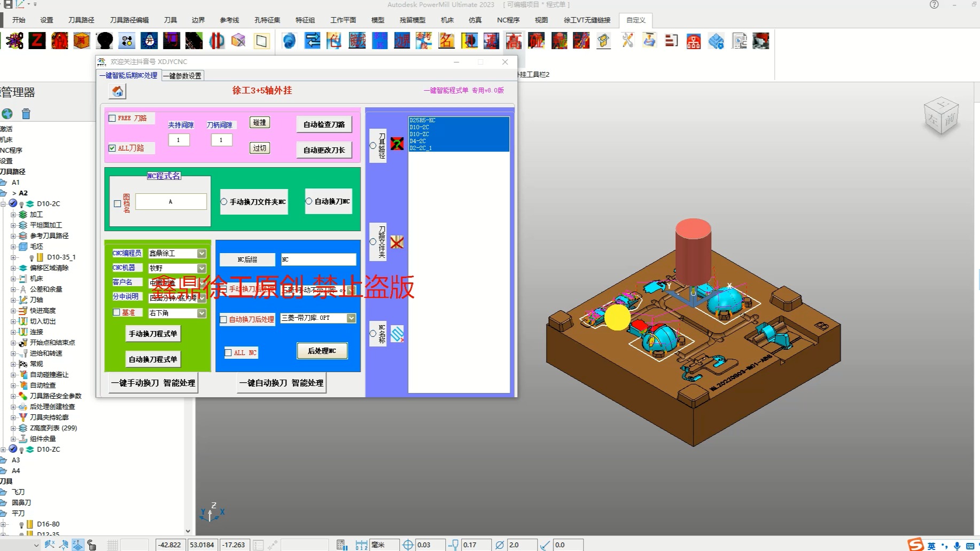The height and width of the screenshot is (551, 980).
Task: Click the purple cube with X icon
Action: [x=239, y=41]
